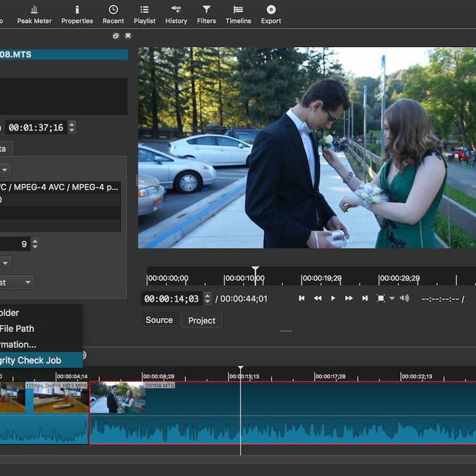The height and width of the screenshot is (476, 476).
Task: Click the fast forward button
Action: [348, 298]
